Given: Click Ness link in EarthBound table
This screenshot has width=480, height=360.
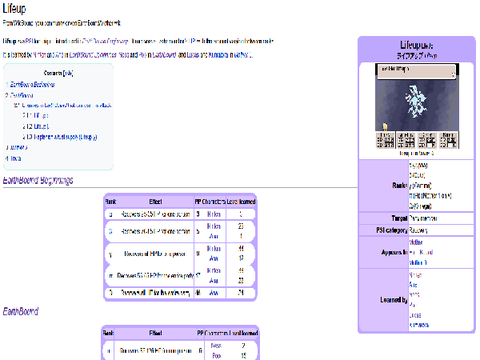Looking at the screenshot, I should (x=216, y=346).
